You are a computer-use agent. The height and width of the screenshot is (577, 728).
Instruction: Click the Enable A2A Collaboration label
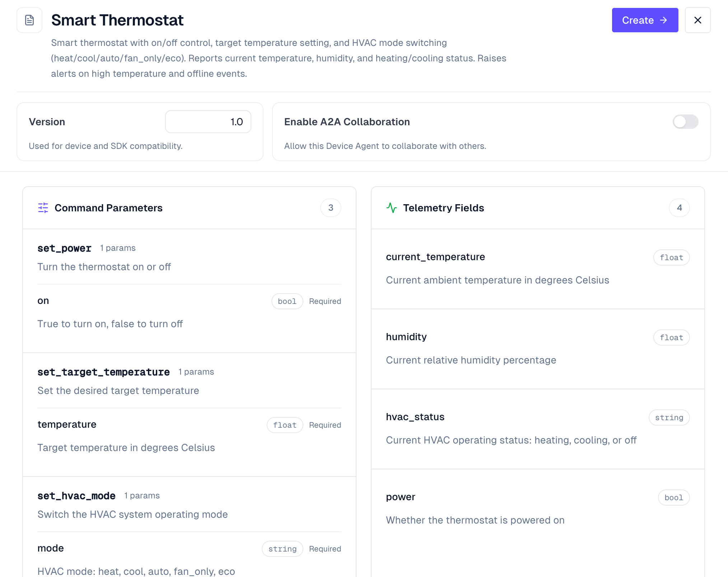pos(347,122)
